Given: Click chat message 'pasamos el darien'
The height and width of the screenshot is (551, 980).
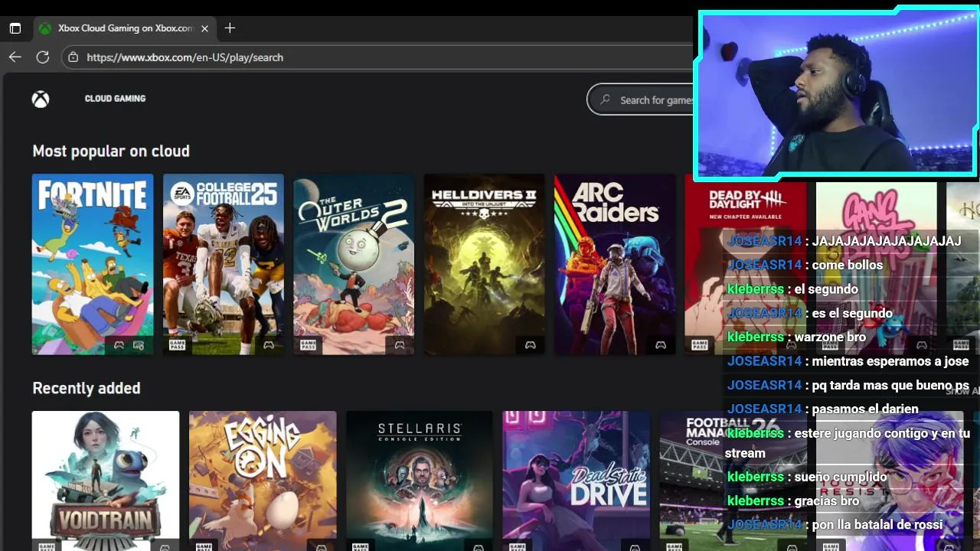Looking at the screenshot, I should pyautogui.click(x=865, y=409).
